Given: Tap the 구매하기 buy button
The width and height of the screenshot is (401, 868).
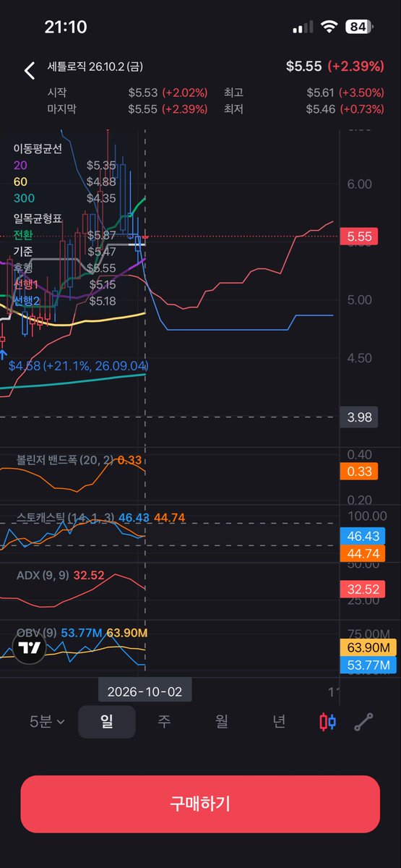Looking at the screenshot, I should (x=200, y=804).
